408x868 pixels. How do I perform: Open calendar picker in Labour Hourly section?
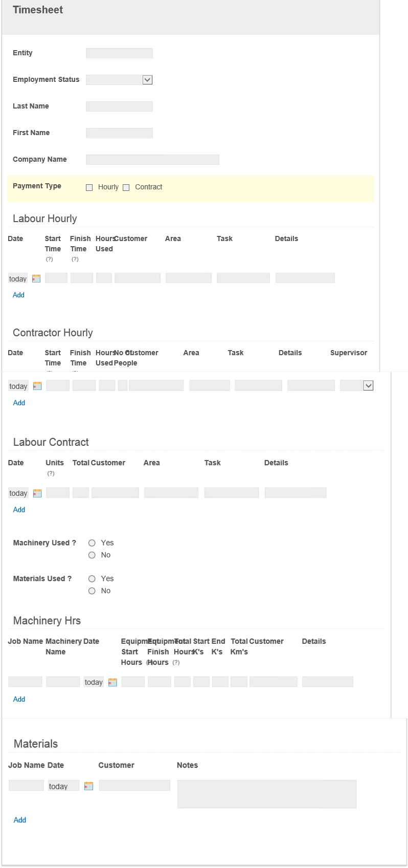36,279
